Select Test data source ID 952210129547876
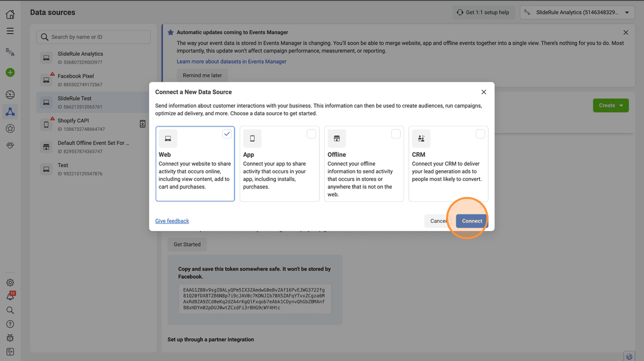Viewport: 644px width, 361px height. (x=92, y=169)
